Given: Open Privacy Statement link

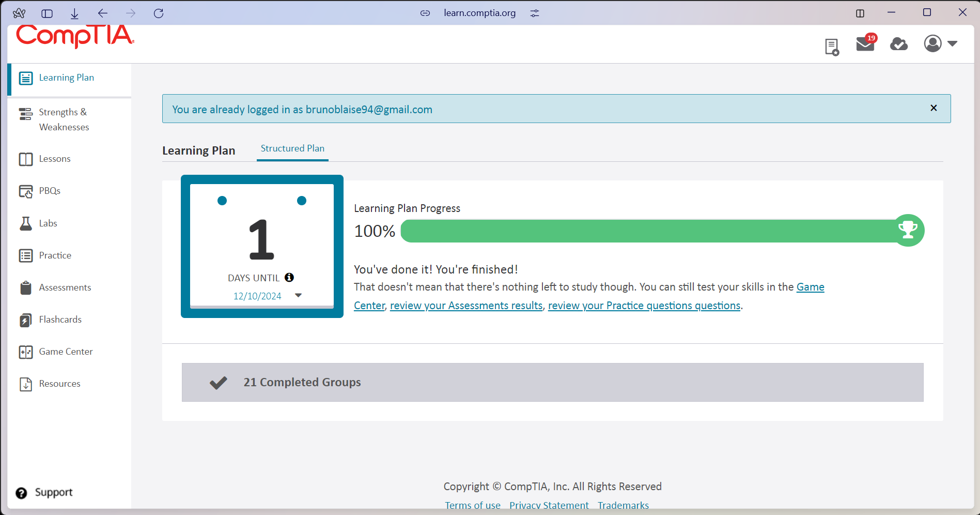Looking at the screenshot, I should [x=549, y=505].
